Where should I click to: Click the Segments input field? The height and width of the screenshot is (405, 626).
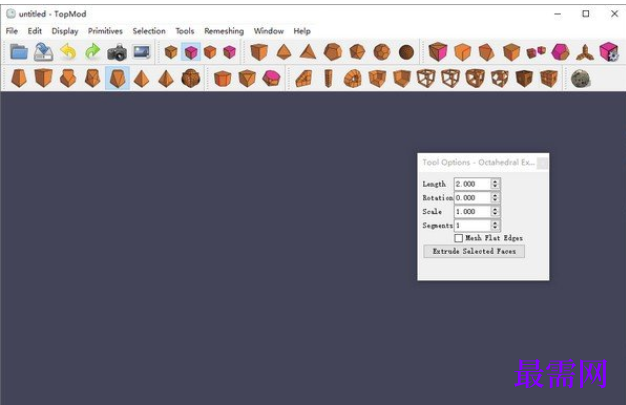click(473, 225)
